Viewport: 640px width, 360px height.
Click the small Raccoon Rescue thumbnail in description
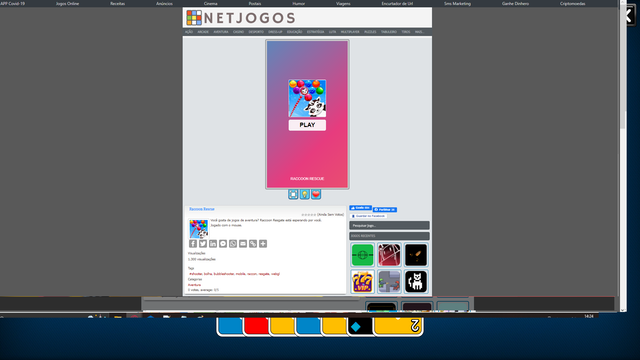198,229
